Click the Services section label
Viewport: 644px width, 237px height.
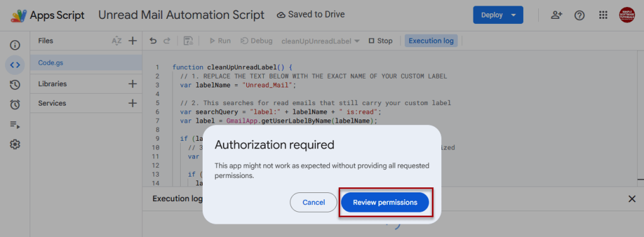(x=52, y=103)
